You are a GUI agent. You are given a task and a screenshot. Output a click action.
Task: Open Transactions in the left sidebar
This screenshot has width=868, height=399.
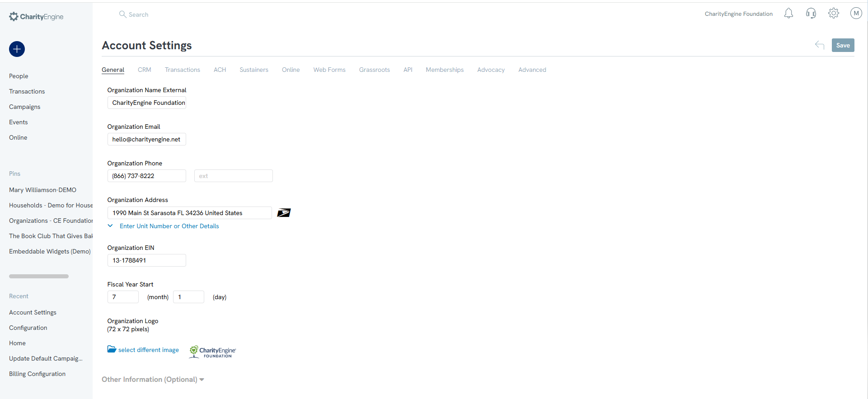tap(27, 91)
